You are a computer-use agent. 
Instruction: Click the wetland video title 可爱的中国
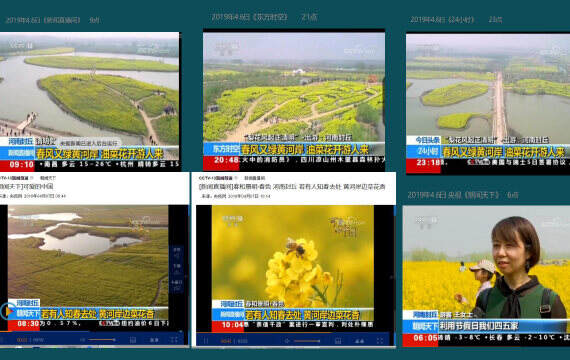tap(27, 187)
